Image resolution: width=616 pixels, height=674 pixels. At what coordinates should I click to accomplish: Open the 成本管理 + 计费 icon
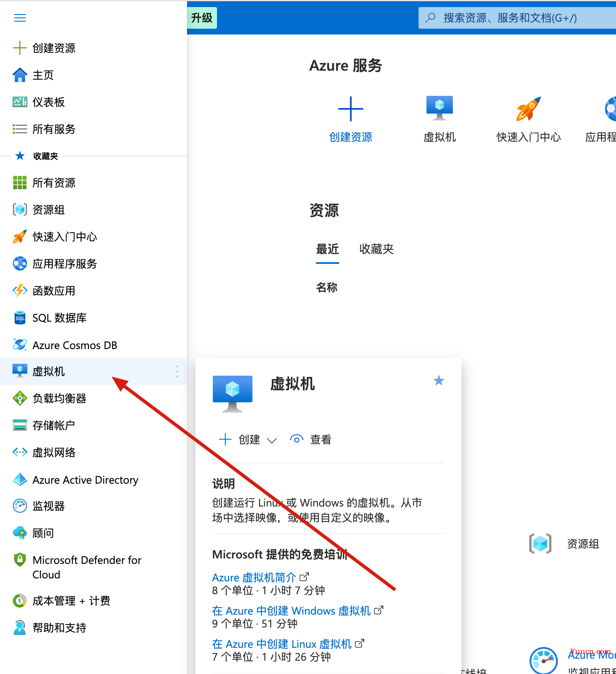(20, 600)
